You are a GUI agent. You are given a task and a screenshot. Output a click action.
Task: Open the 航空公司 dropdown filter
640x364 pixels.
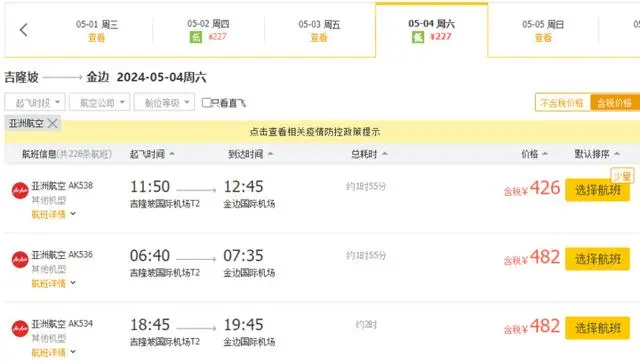100,102
